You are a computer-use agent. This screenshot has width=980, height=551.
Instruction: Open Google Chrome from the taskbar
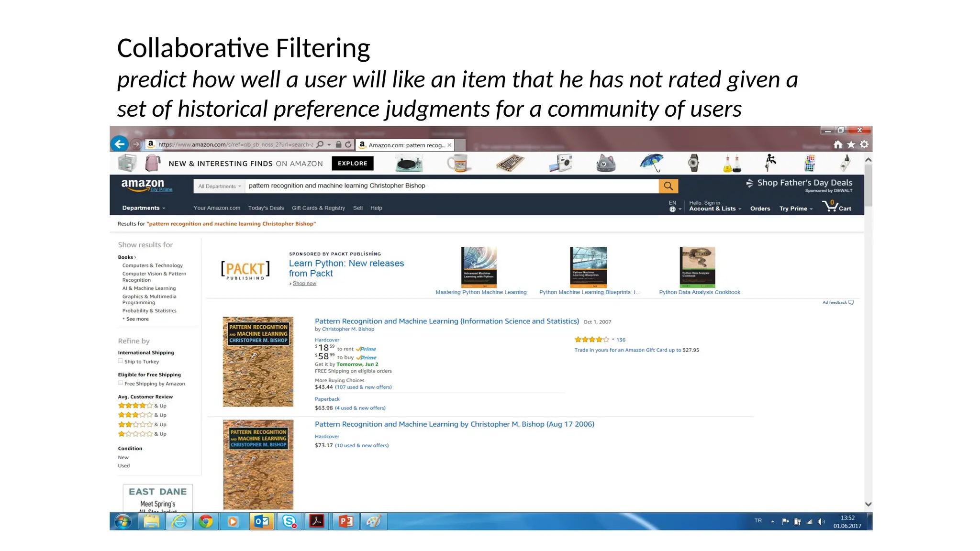click(206, 521)
